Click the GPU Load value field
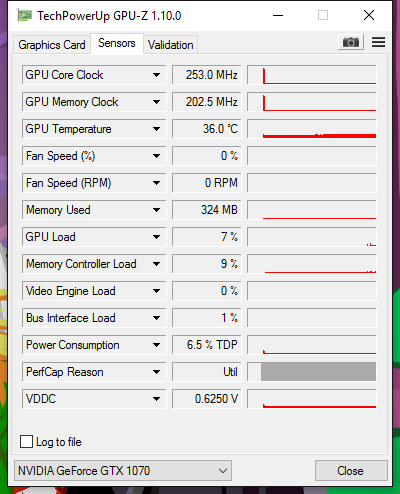The height and width of the screenshot is (494, 400). point(206,237)
